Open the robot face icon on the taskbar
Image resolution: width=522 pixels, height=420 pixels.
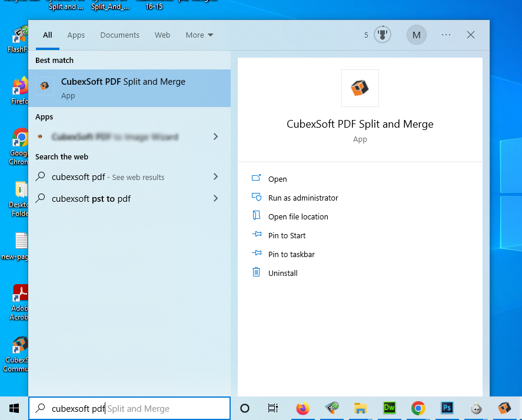pos(476,408)
